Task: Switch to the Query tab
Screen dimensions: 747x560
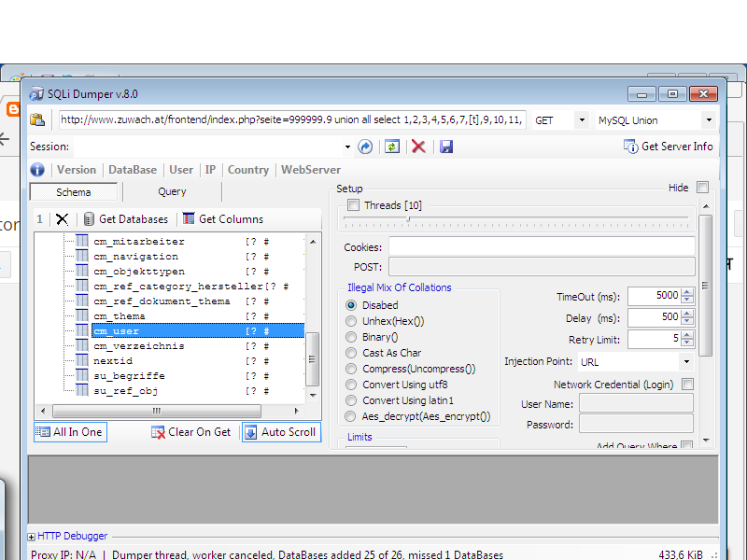Action: [172, 192]
